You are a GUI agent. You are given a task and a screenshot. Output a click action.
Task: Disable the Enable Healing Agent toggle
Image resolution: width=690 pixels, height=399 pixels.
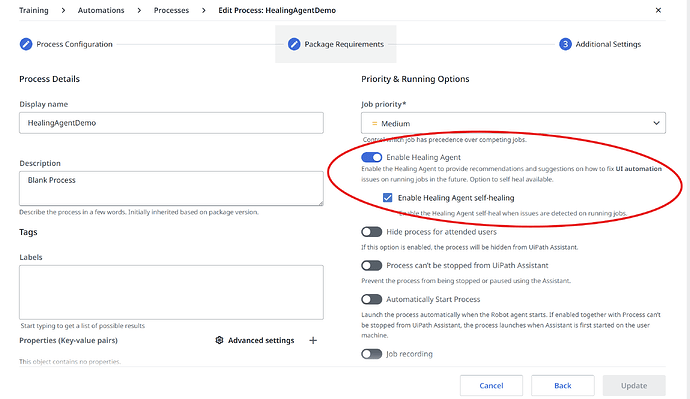click(x=371, y=157)
